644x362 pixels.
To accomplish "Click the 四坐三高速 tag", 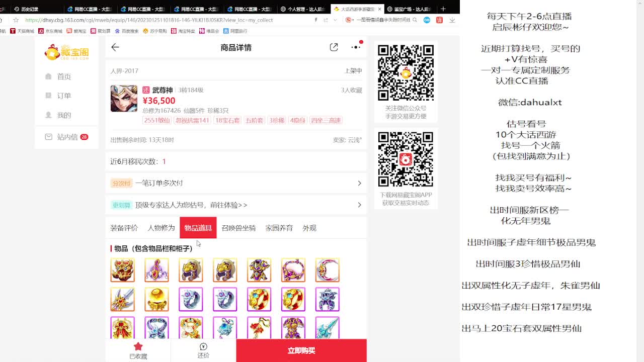I will [x=326, y=120].
